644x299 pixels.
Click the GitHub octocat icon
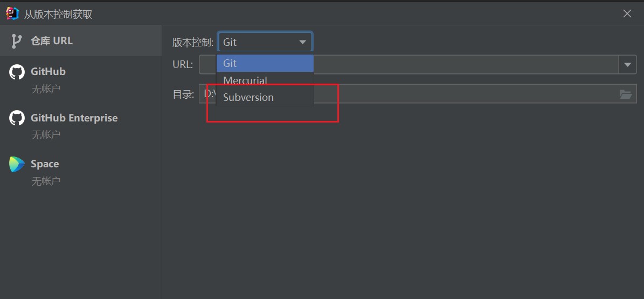[x=17, y=72]
